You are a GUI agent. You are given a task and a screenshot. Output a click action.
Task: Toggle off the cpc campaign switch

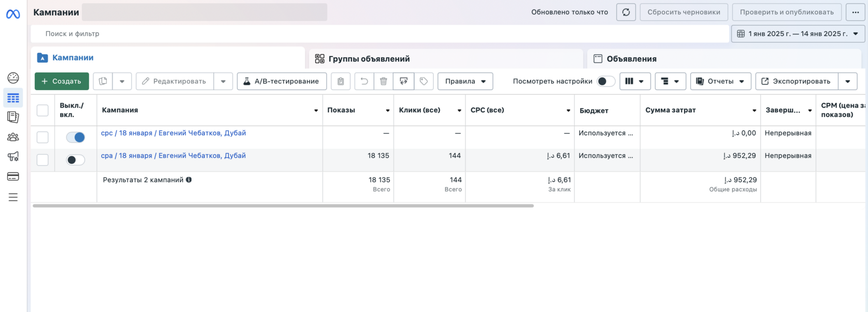coord(75,137)
